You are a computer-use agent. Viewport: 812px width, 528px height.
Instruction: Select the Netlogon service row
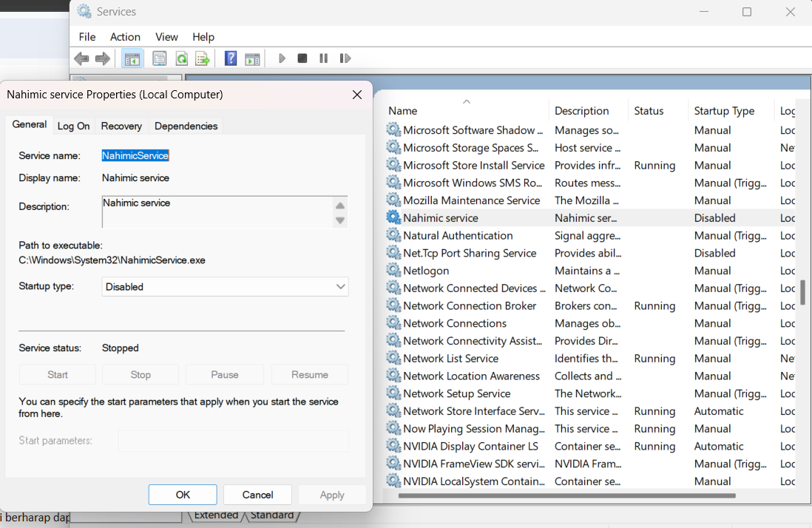pos(426,271)
